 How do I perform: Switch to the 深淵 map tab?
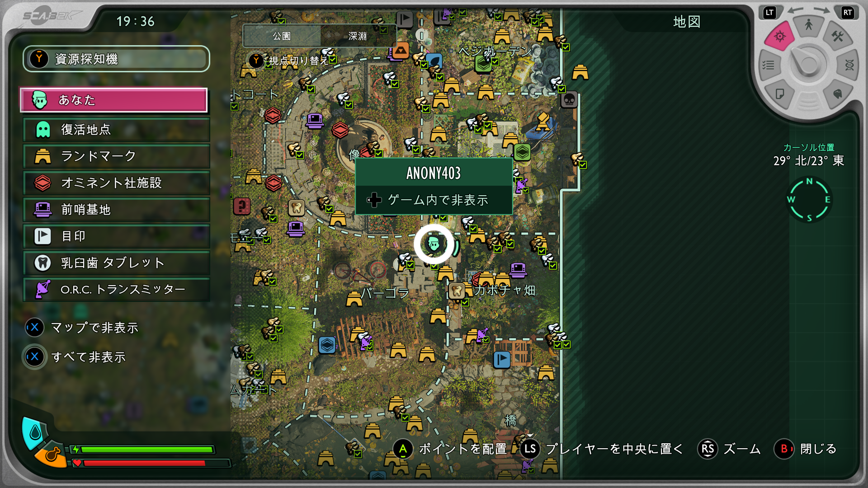pyautogui.click(x=358, y=36)
